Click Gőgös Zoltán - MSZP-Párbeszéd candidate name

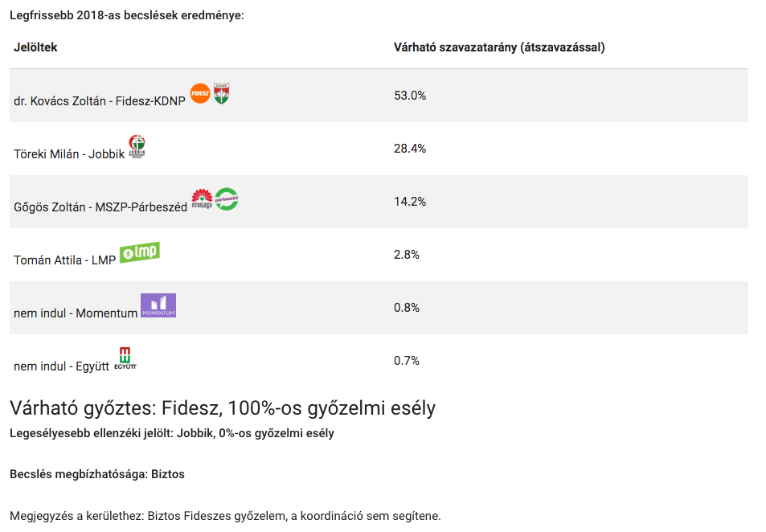coord(100,207)
